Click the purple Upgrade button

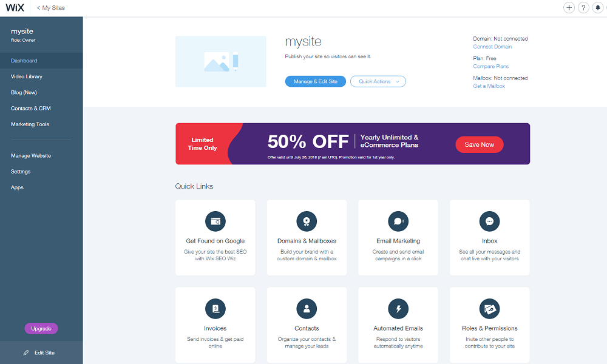coord(41,328)
